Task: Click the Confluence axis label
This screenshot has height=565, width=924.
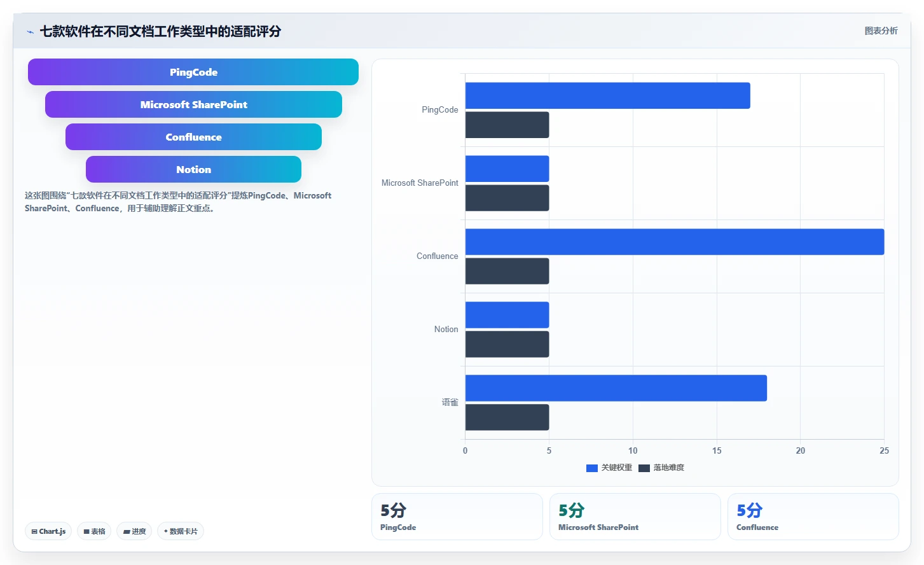Action: point(437,256)
